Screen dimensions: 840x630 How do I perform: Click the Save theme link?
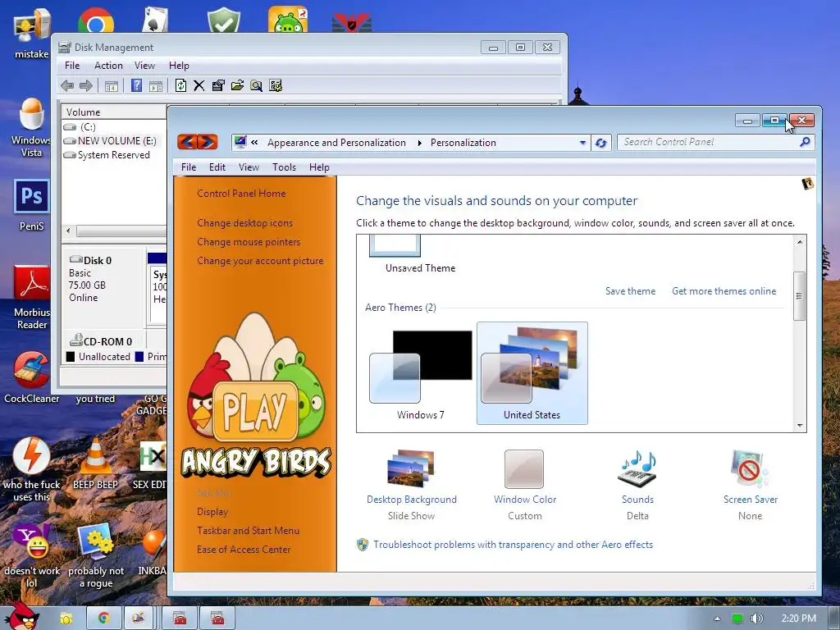(631, 291)
